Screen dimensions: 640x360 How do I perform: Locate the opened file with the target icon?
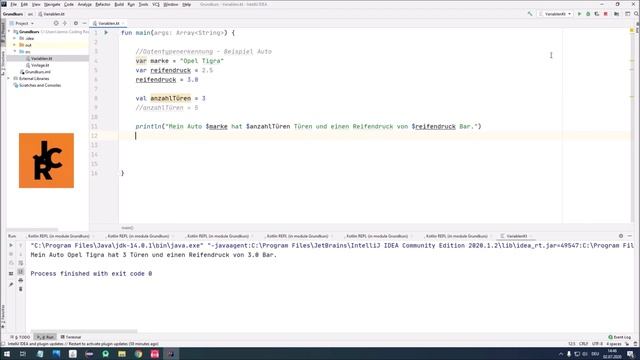tap(56, 23)
